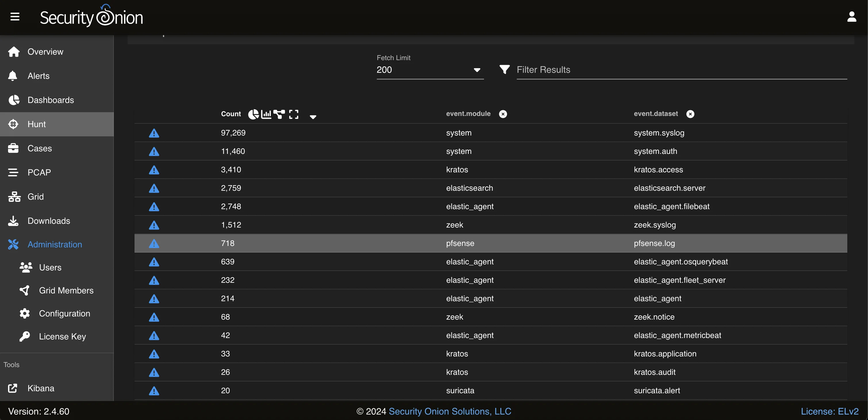The height and width of the screenshot is (420, 868).
Task: Select Hunt in the sidebar
Action: pyautogui.click(x=57, y=124)
